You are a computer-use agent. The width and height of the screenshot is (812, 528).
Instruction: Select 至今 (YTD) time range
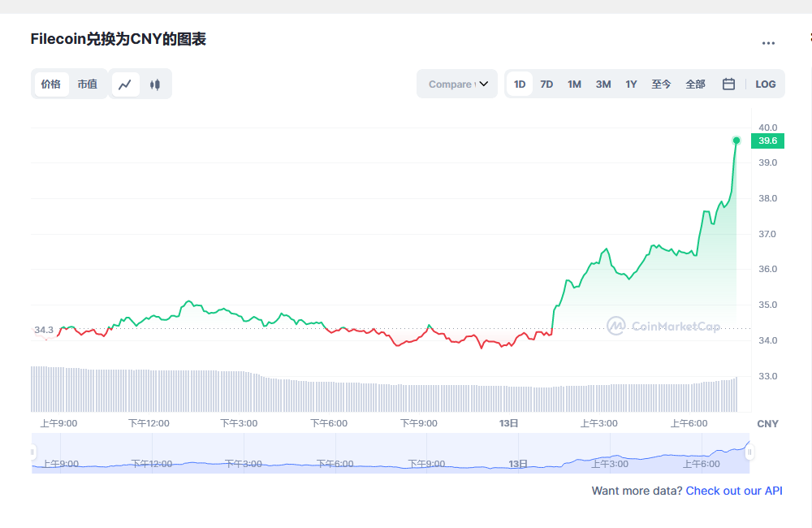tap(661, 84)
